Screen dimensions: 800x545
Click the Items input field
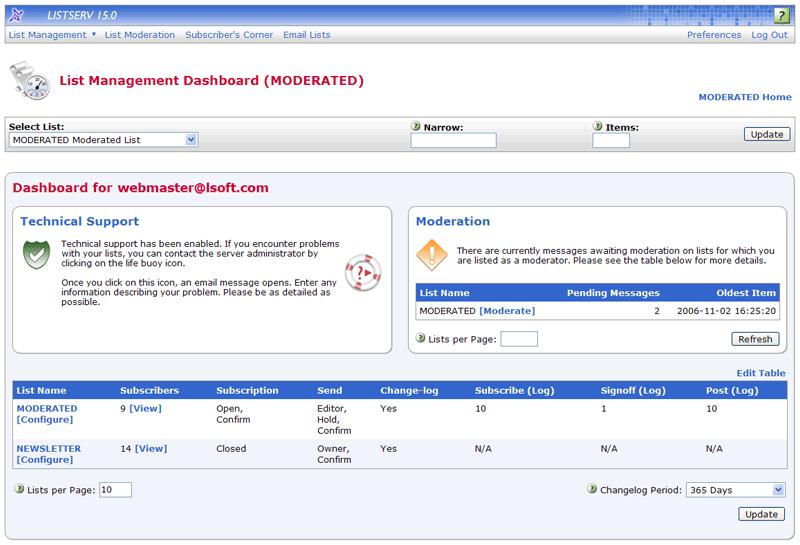[611, 140]
